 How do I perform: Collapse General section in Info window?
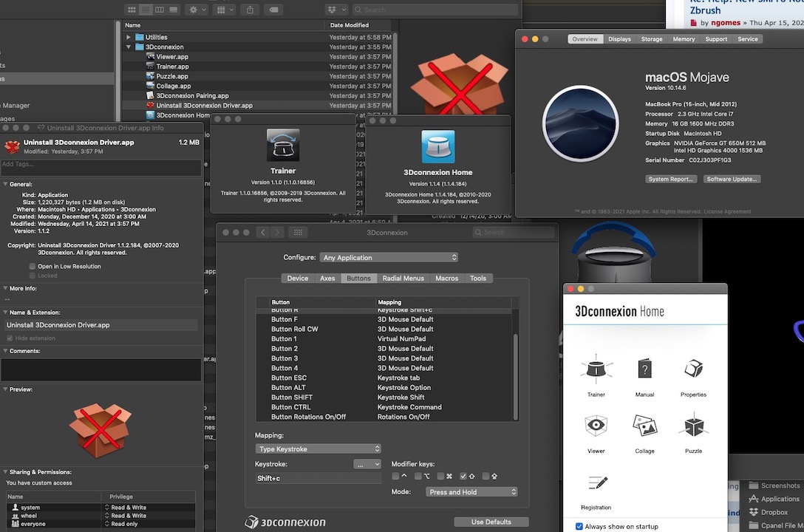[x=5, y=184]
